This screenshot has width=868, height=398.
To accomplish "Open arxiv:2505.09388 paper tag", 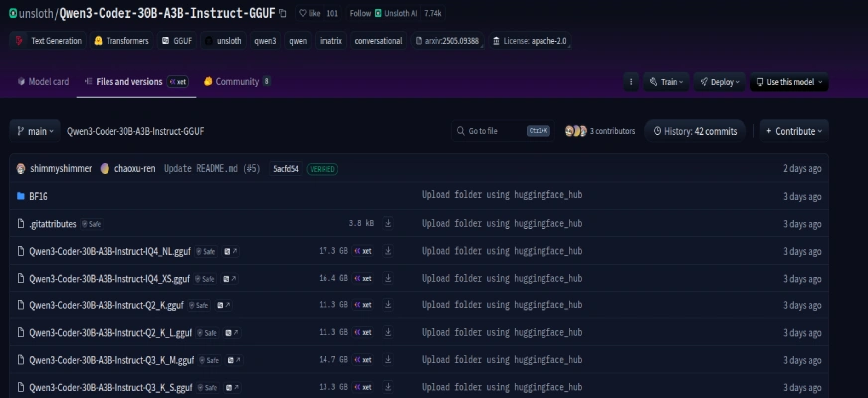I will pyautogui.click(x=447, y=41).
